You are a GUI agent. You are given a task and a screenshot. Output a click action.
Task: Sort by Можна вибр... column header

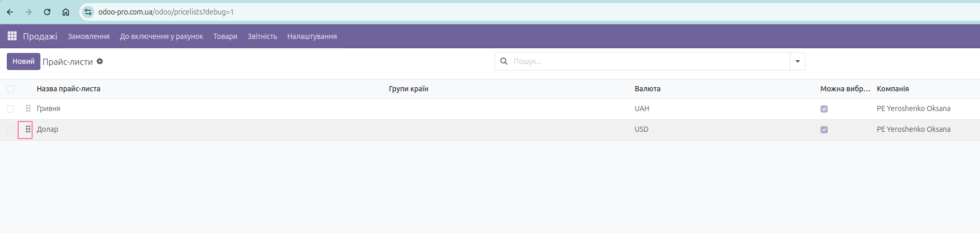pyautogui.click(x=845, y=89)
